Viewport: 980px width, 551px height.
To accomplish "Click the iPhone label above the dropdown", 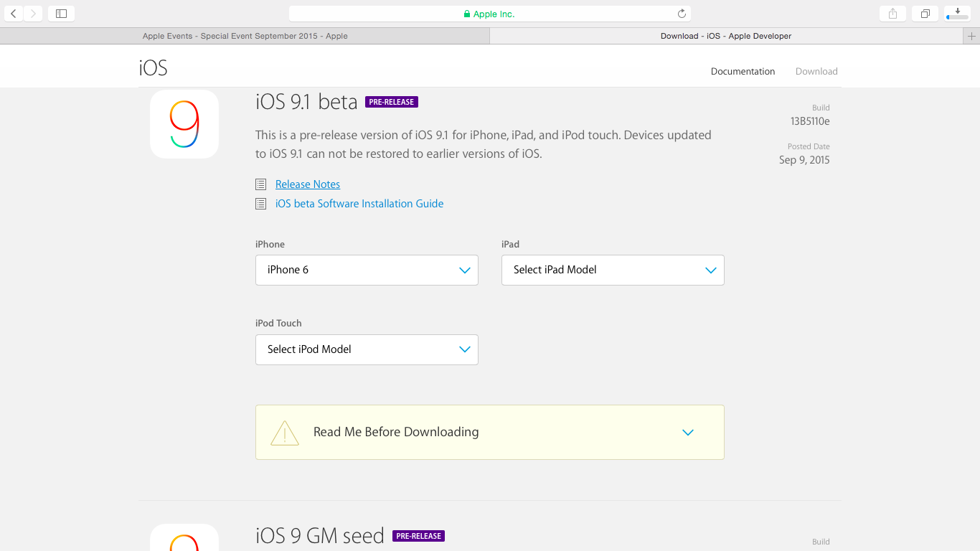I will 270,245.
